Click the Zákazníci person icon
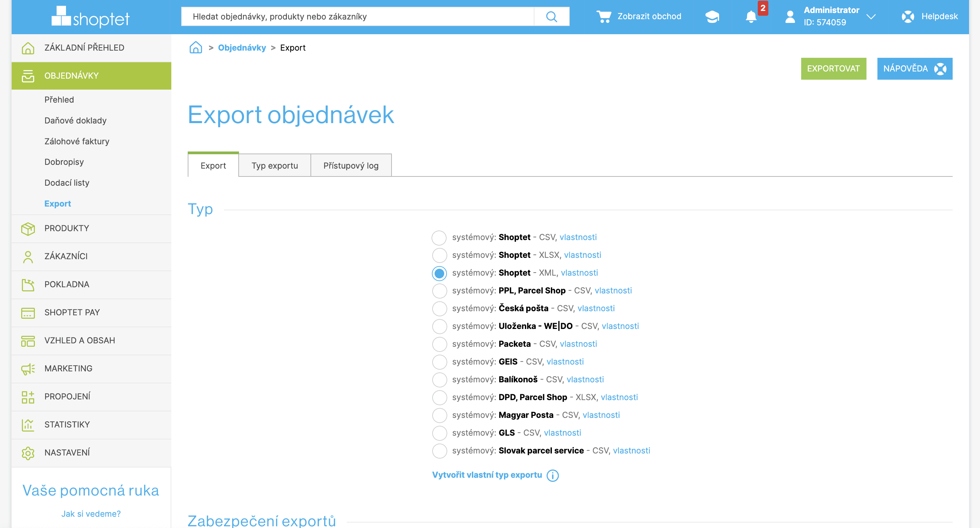The width and height of the screenshot is (980, 528). click(28, 257)
